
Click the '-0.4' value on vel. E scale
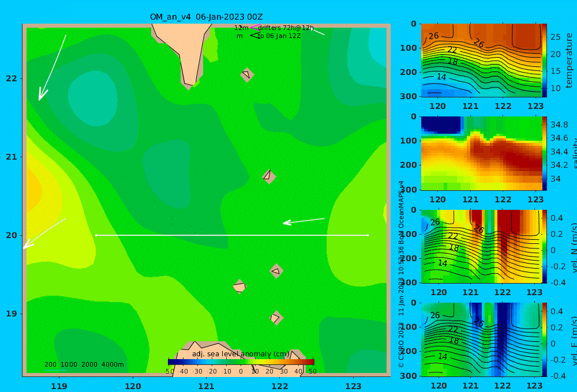tap(558, 375)
